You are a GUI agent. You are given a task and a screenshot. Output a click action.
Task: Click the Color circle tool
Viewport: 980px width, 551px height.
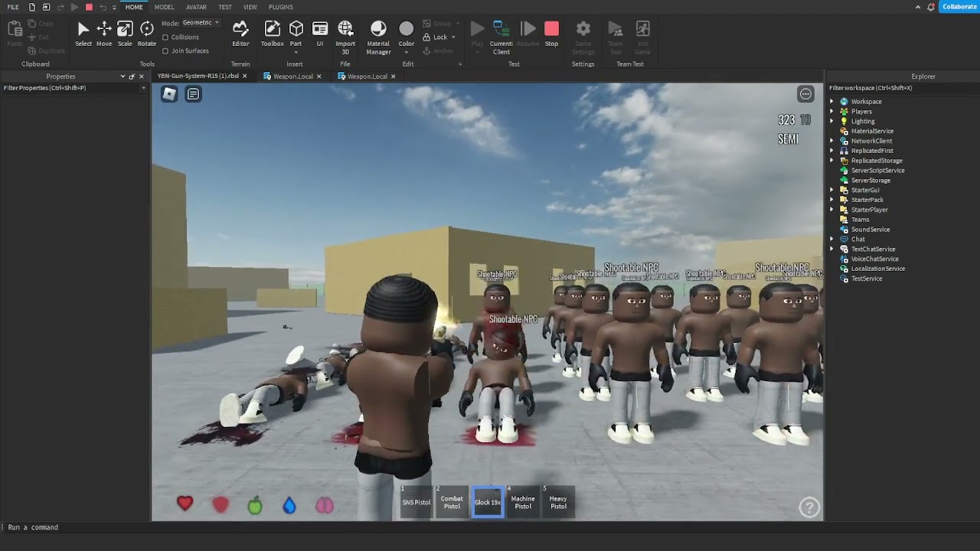point(407,29)
